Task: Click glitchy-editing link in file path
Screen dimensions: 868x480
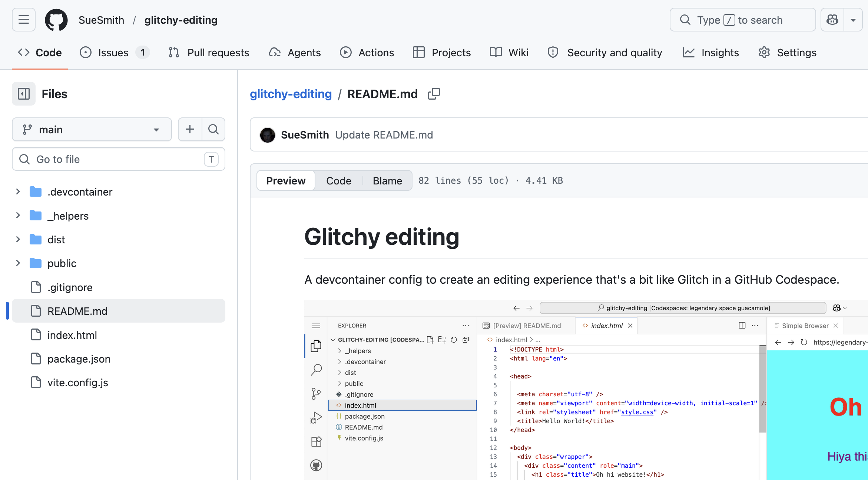Action: tap(291, 94)
